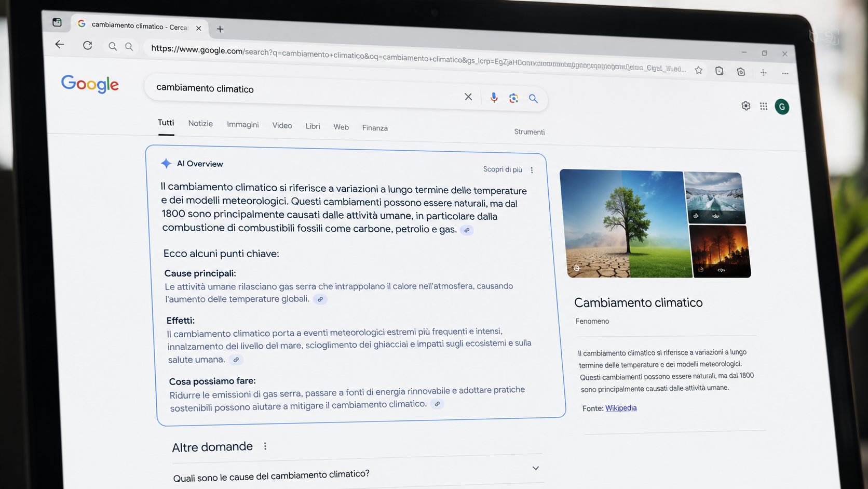
Task: Click the 'Effetti:' heading
Action: point(181,321)
